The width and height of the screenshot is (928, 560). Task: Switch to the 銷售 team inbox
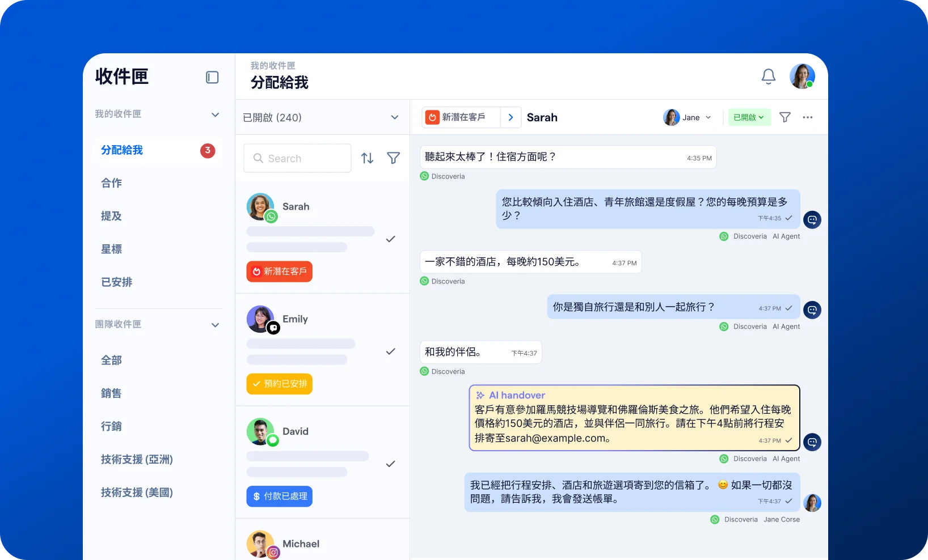tap(111, 393)
